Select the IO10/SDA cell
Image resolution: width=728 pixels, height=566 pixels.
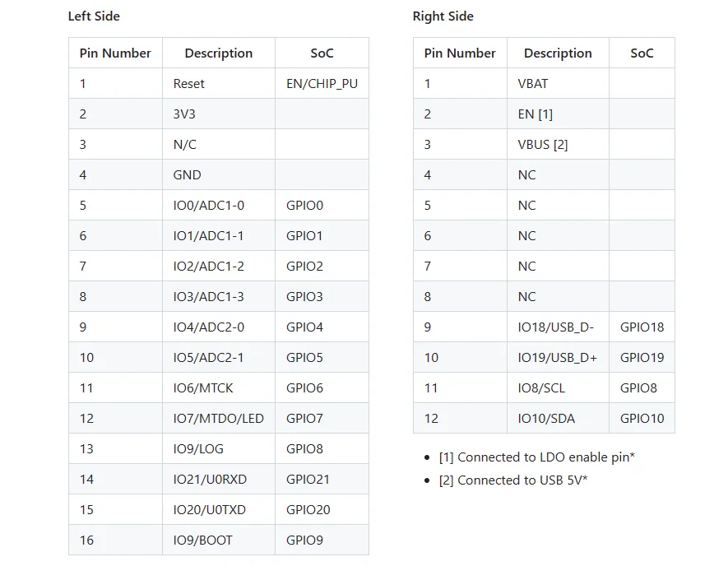546,419
